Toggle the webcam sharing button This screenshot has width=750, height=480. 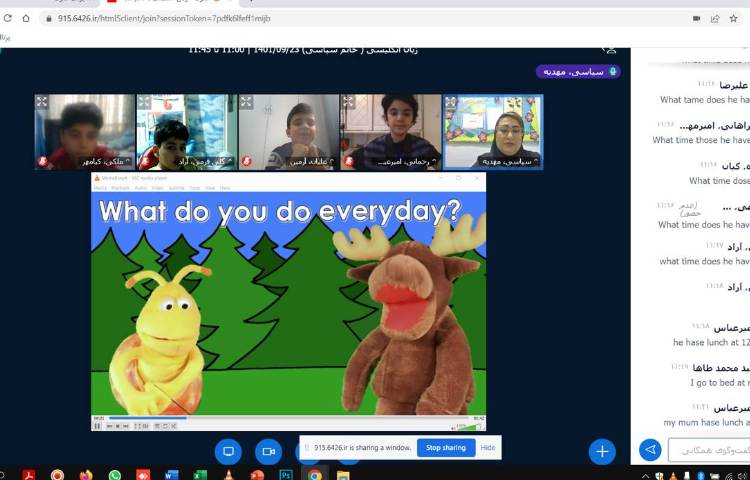(x=268, y=451)
